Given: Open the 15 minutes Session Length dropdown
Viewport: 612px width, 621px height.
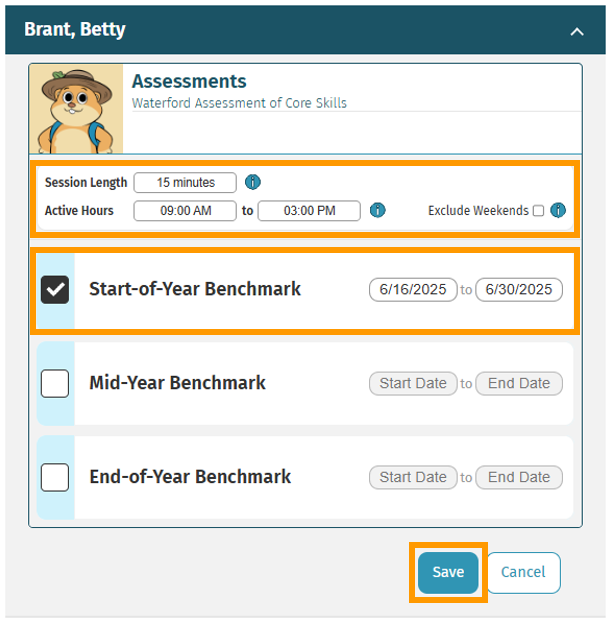Looking at the screenshot, I should (185, 183).
